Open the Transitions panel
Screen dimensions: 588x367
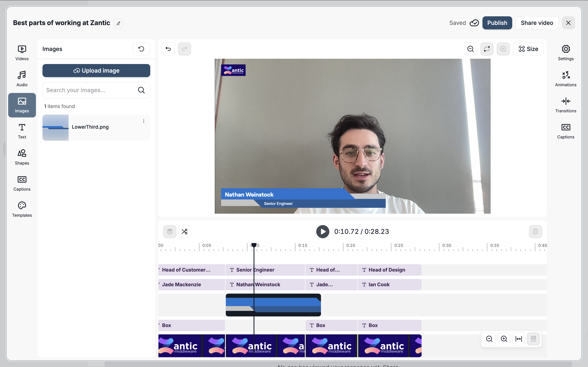tap(565, 105)
